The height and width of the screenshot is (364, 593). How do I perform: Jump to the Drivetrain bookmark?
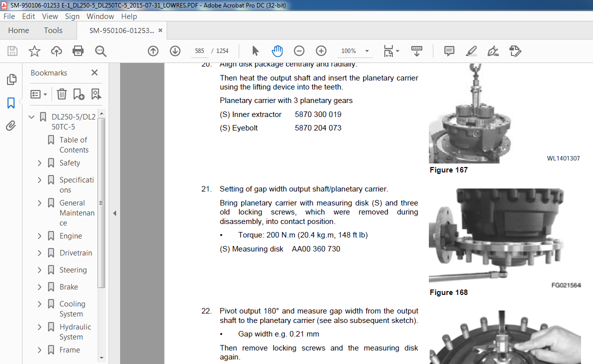click(x=76, y=253)
